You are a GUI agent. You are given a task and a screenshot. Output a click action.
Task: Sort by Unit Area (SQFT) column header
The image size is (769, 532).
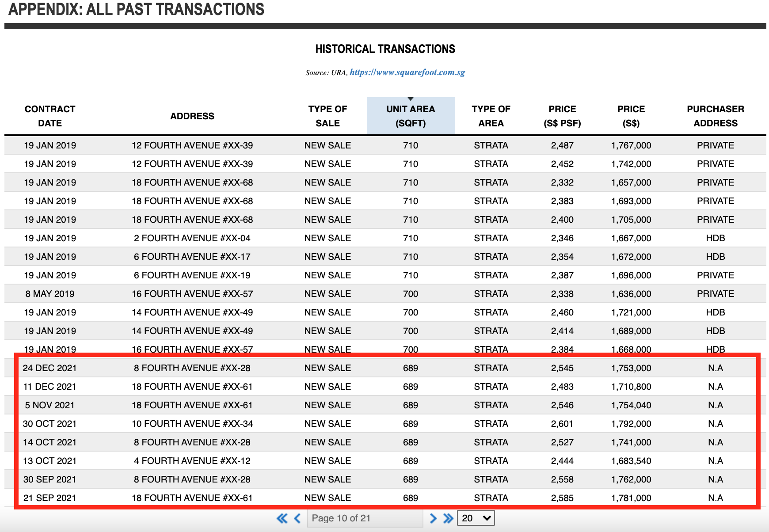click(411, 116)
